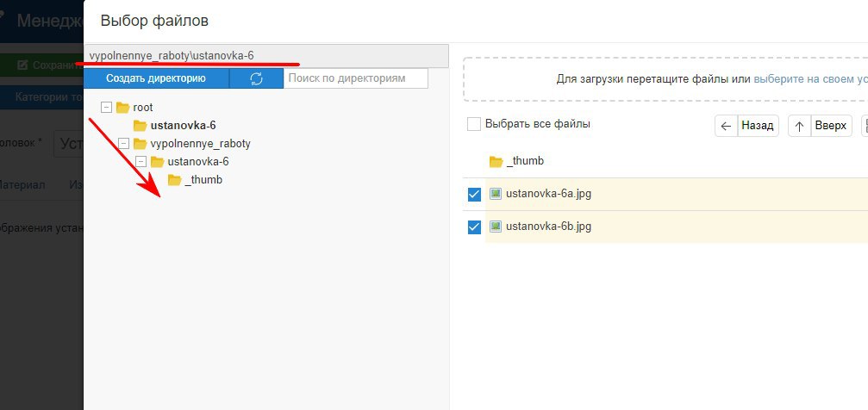Click the _thumb folder icon in file list
The width and height of the screenshot is (868, 410).
pos(496,161)
